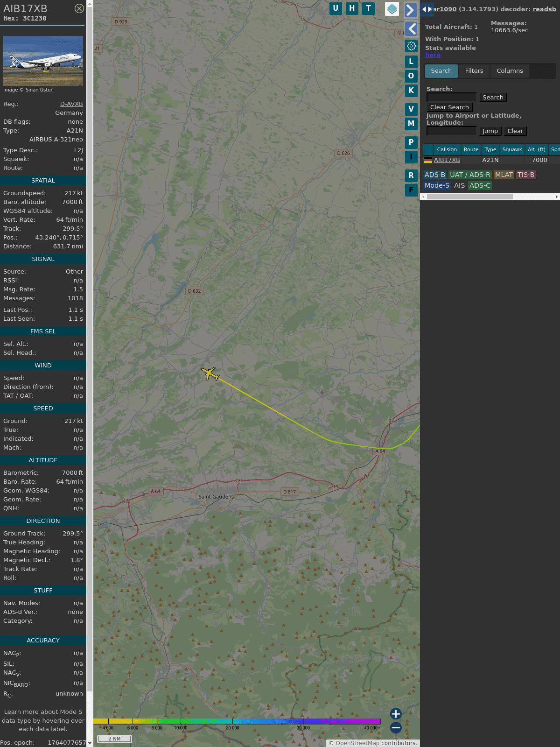Screen dimensions: 560x747
Task: Zoom out using the minus button
Action: 396,727
